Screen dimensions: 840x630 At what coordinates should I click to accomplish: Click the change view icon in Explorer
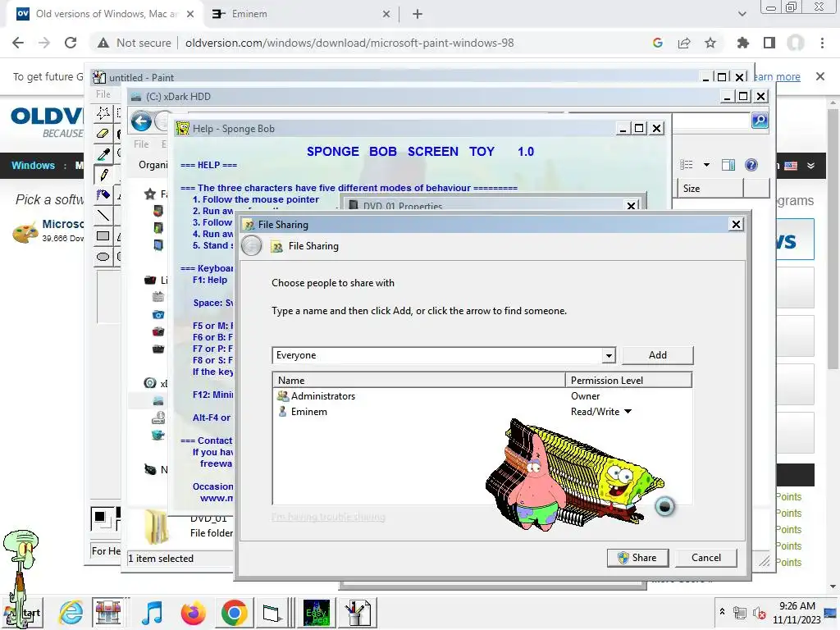click(687, 165)
